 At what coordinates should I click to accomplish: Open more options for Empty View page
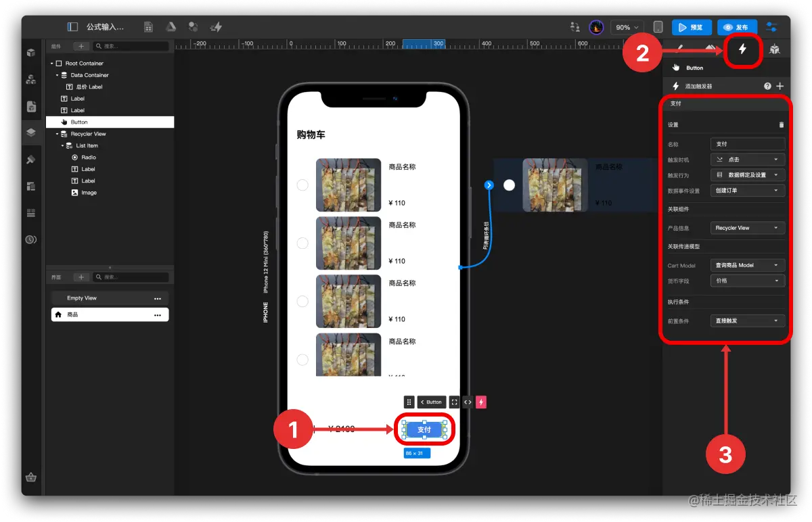click(158, 298)
